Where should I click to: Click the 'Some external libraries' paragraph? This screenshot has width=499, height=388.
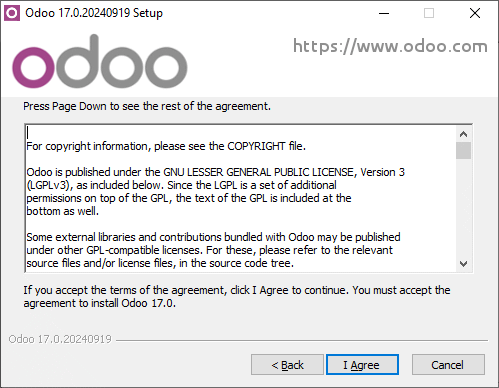click(x=213, y=250)
